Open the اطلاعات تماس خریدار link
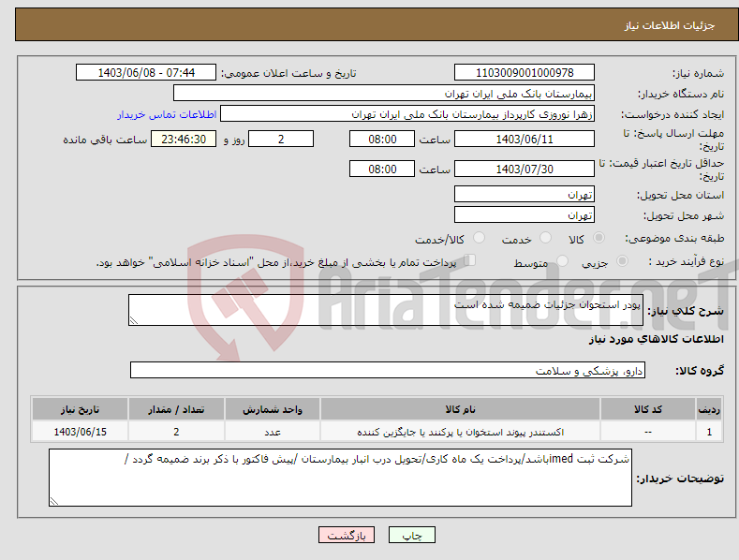Viewport: 739px width, 560px height. coord(167,114)
